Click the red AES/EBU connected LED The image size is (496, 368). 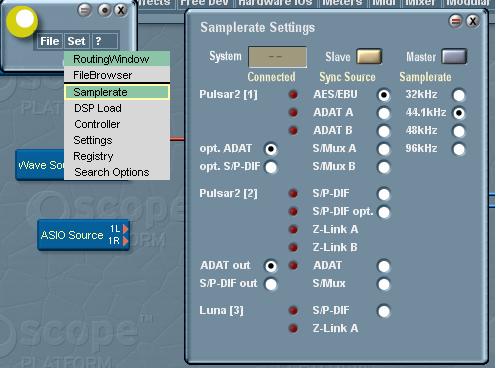point(293,95)
